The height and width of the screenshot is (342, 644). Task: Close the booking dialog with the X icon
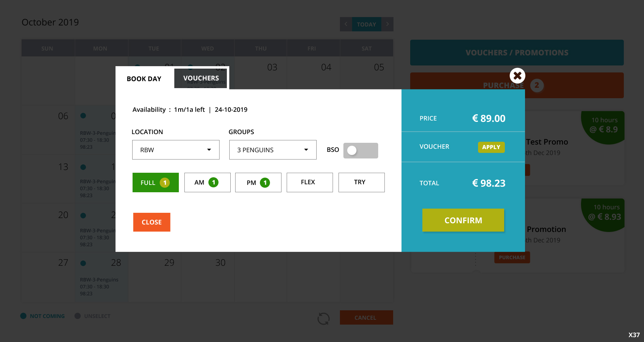(517, 76)
